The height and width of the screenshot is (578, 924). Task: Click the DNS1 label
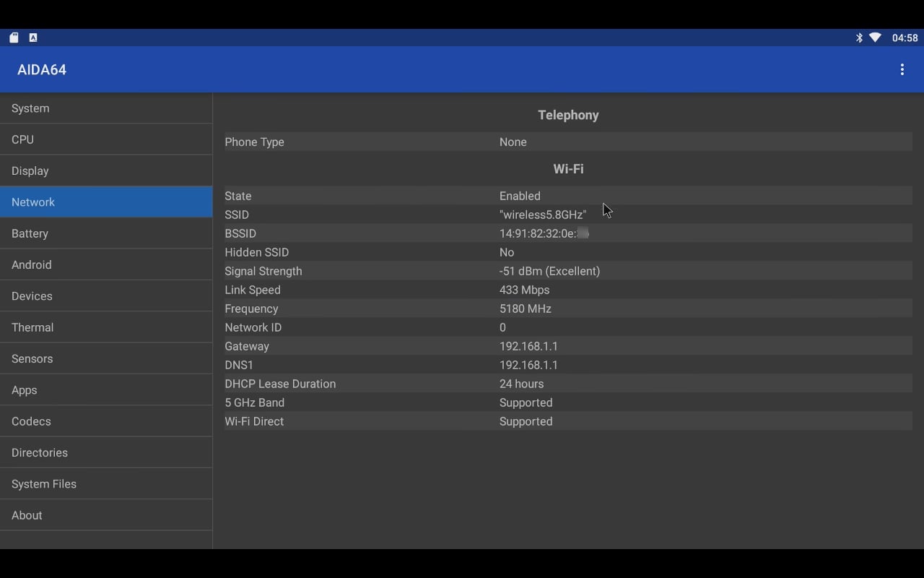pos(239,365)
